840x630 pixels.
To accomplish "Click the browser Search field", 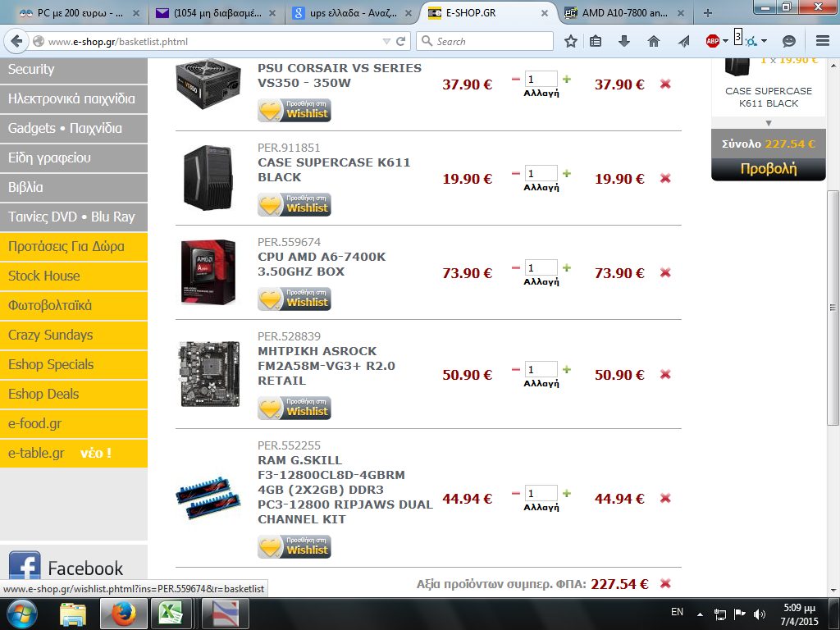I will click(484, 41).
